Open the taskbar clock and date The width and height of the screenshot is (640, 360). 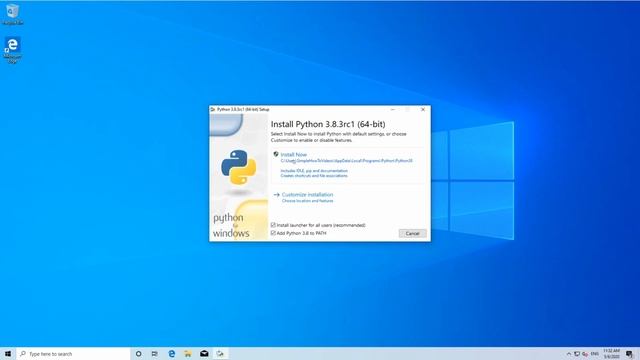pyautogui.click(x=611, y=354)
